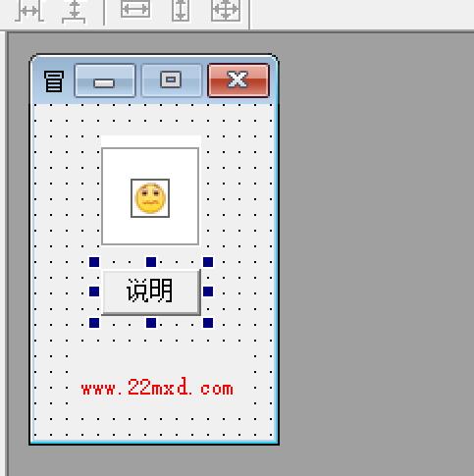
Task: Apply the make same width tool
Action: coord(135,9)
